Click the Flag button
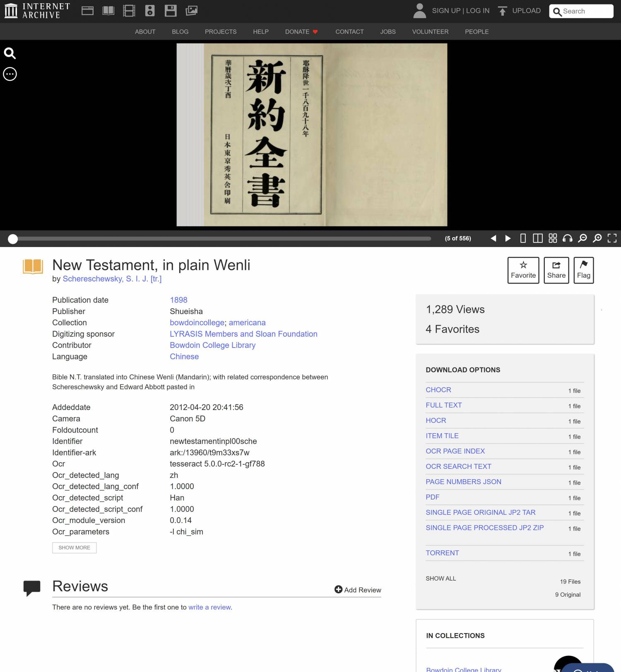This screenshot has width=621, height=672. click(584, 270)
